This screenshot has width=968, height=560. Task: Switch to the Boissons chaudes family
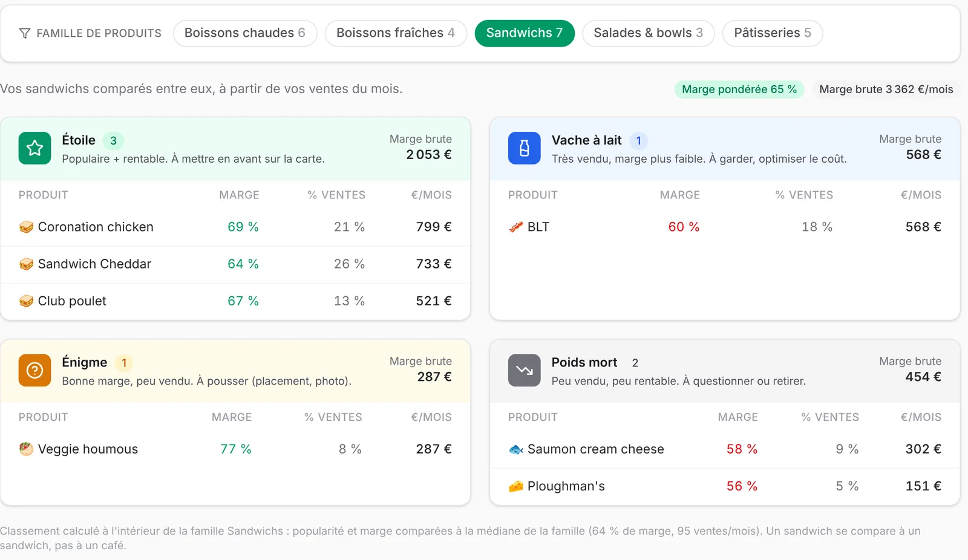click(245, 33)
